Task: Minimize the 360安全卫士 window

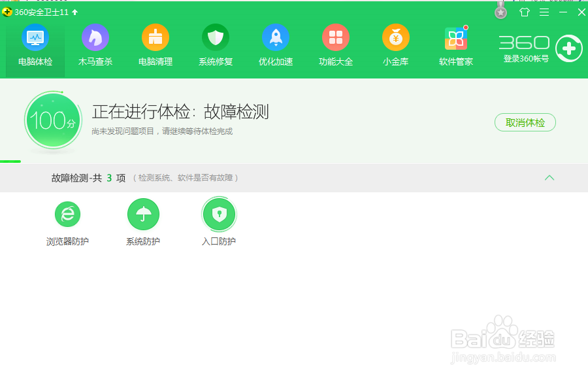Action: tap(563, 12)
